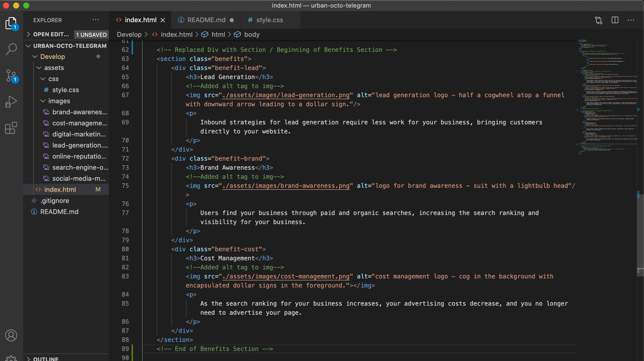Click the Develop breadcrumb segment

tap(129, 34)
